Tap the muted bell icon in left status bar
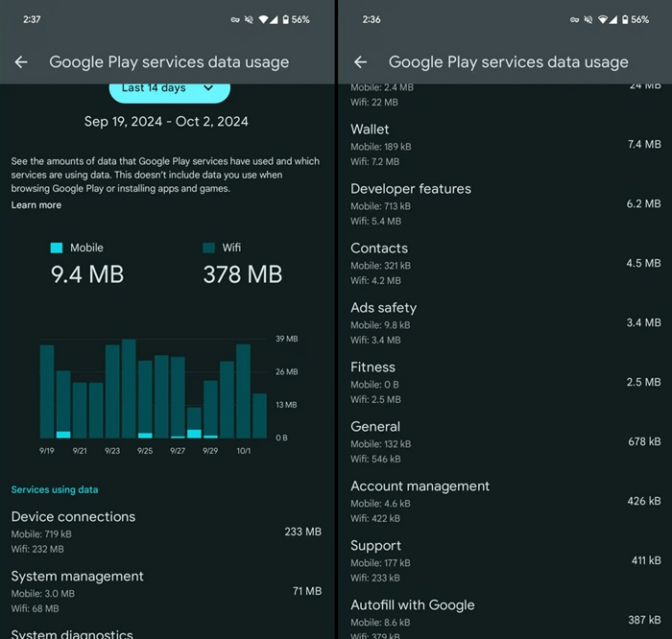 (x=249, y=20)
